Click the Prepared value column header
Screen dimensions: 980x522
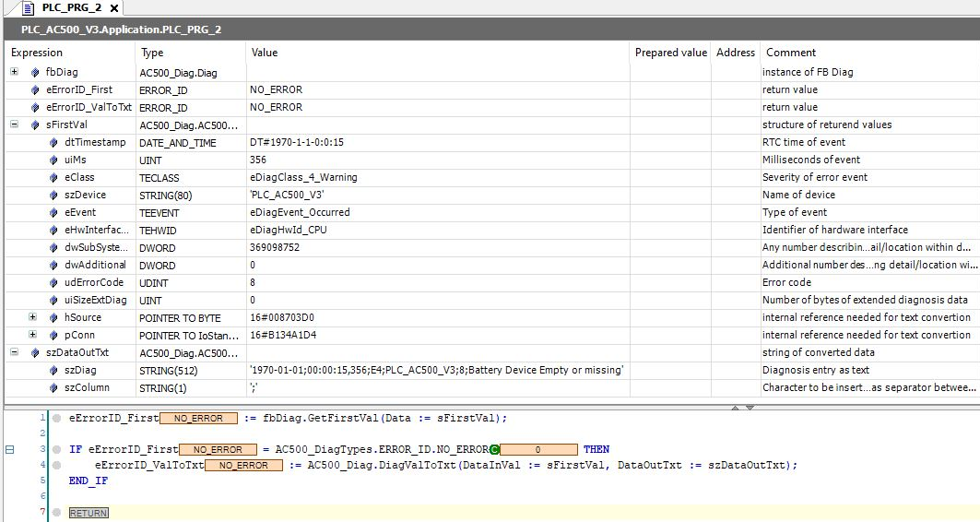coord(670,53)
